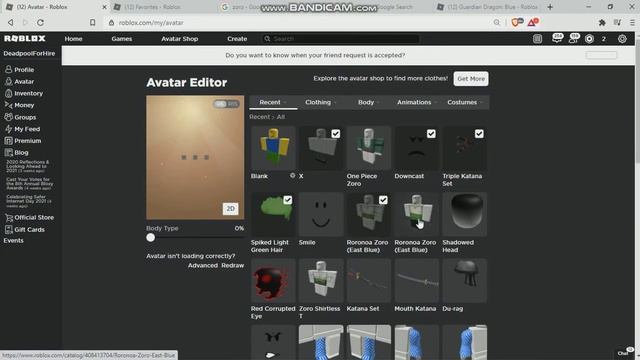640x360 pixels.
Task: Open the notifications stream icon
Action: pyautogui.click(x=538, y=39)
